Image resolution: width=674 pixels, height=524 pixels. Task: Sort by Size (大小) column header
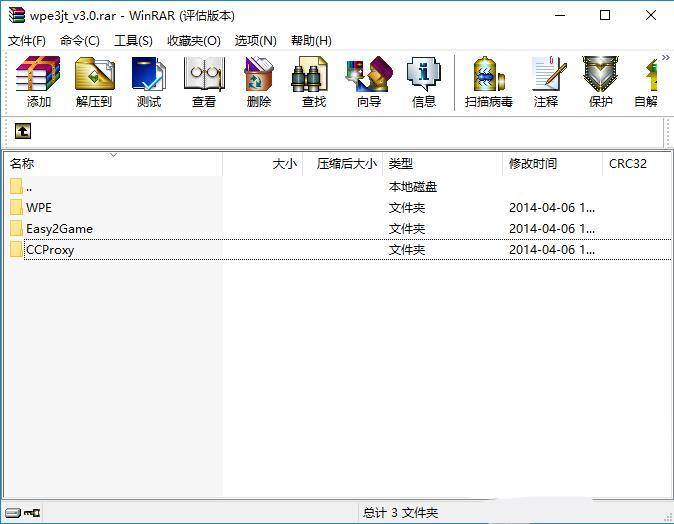(x=263, y=164)
